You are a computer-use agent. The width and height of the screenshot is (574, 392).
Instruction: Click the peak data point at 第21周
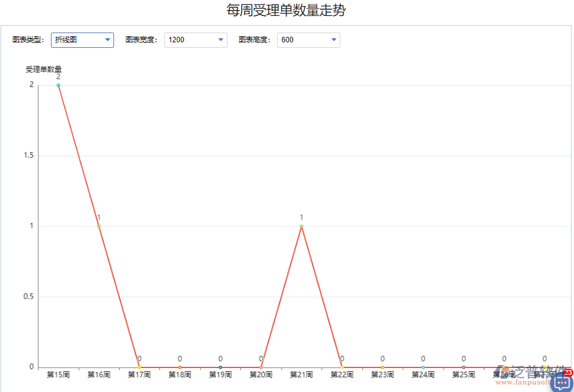click(301, 227)
